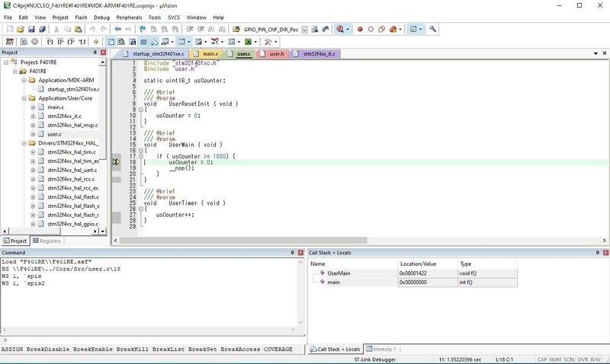Open the Toolbox dropdown arrow
610x364 pixels.
point(276,42)
